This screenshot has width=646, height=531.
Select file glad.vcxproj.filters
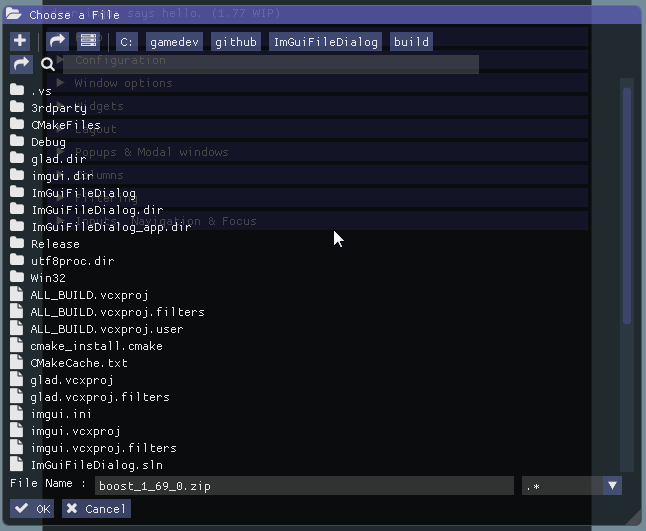[x=100, y=397]
